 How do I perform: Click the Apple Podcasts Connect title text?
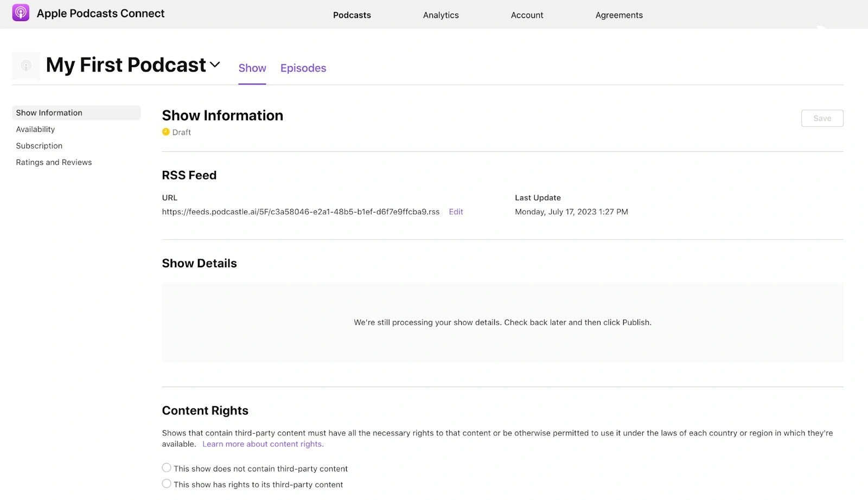click(100, 14)
